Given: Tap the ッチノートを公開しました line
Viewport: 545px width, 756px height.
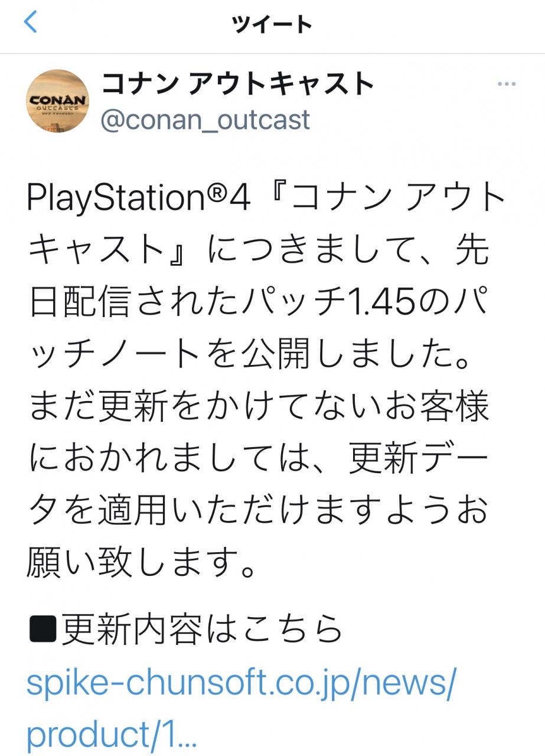Looking at the screenshot, I should [249, 356].
